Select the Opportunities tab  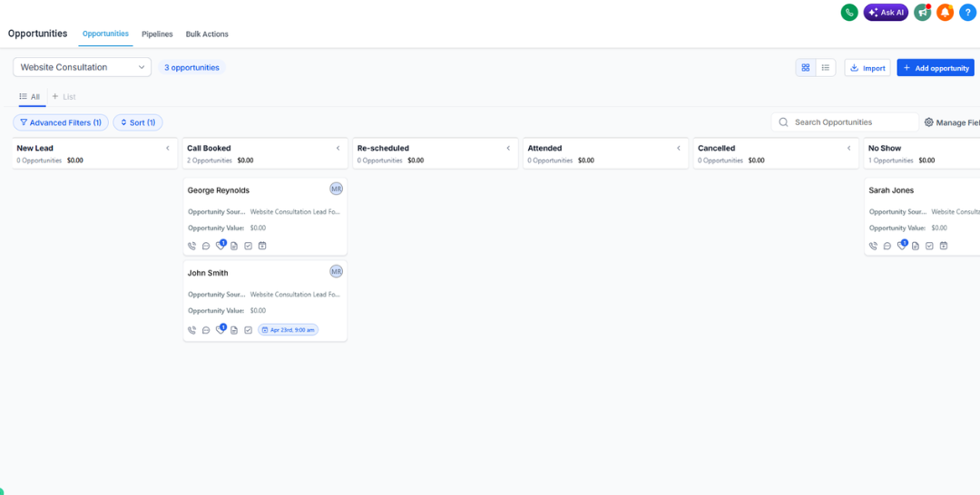(x=105, y=34)
